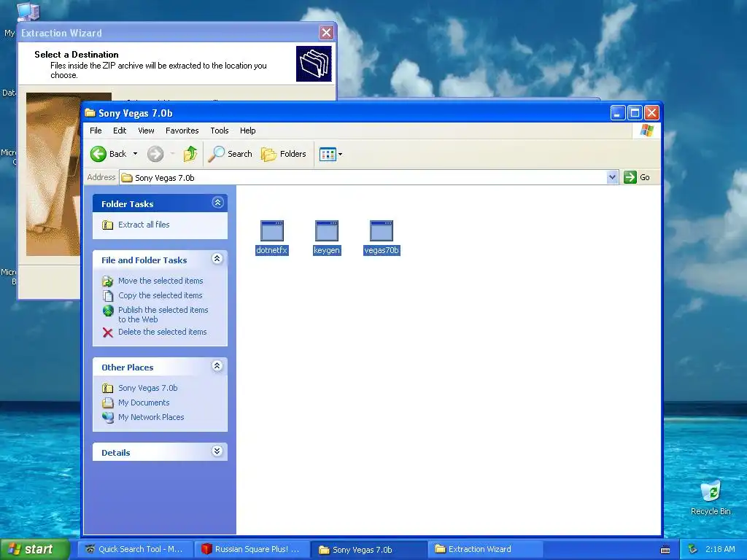Click the Windows flag logo in the Sony Vegas 7.0b window

(x=647, y=130)
